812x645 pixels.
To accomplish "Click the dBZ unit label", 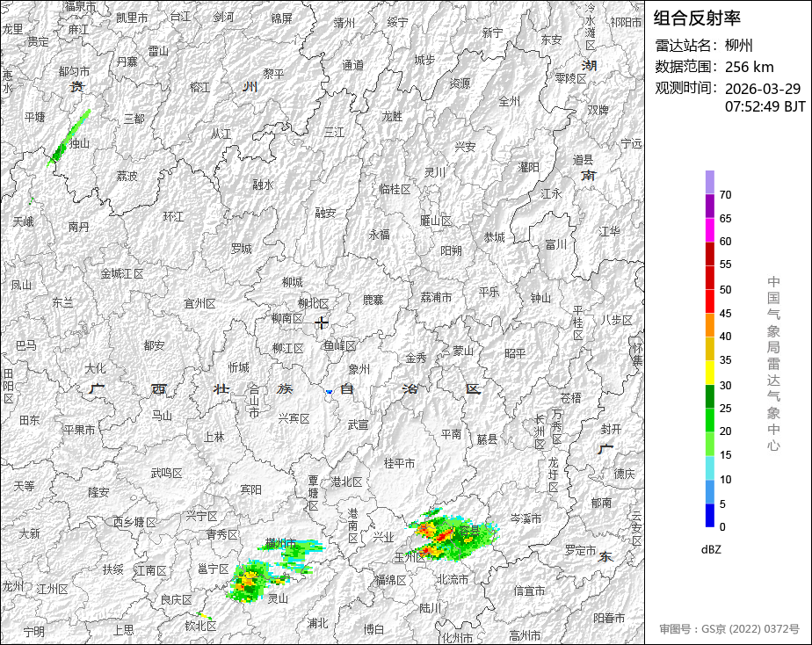I will point(711,550).
